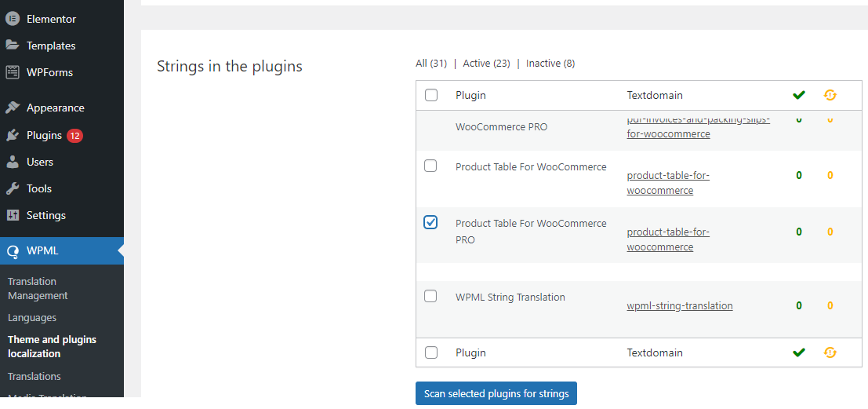
Task: Open textdomain link for Product Table For WooCommerce
Action: click(668, 183)
